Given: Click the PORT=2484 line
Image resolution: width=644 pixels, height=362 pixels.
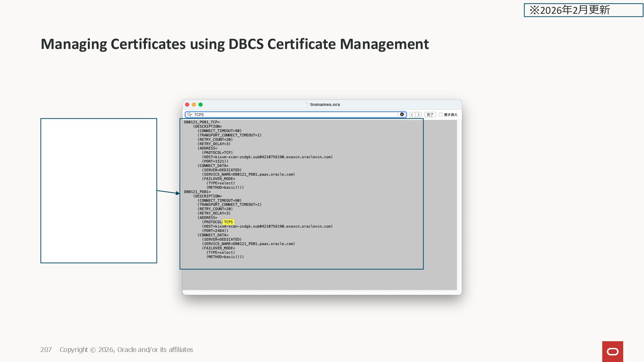Looking at the screenshot, I should pyautogui.click(x=215, y=231).
